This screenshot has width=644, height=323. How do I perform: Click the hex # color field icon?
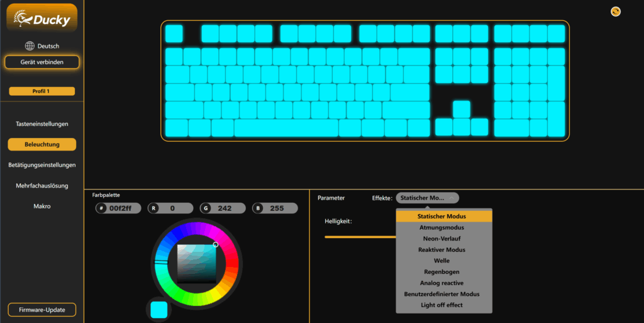101,208
